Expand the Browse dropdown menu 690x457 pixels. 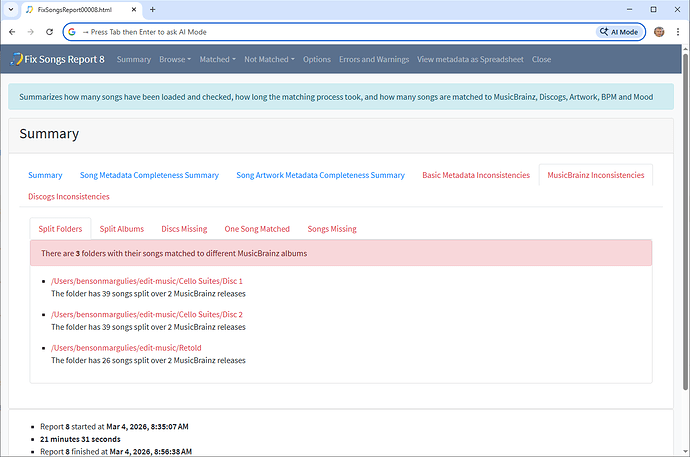tap(175, 59)
